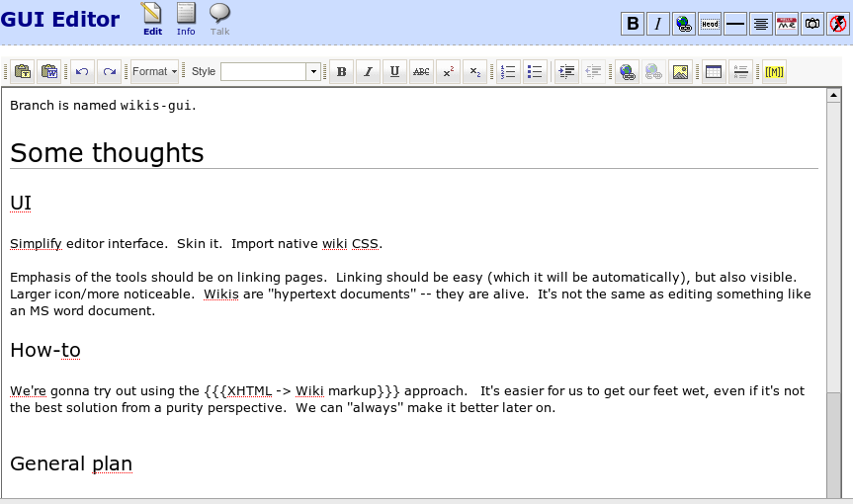853x504 pixels.
Task: Click the yellow [[M]] macro button
Action: (x=774, y=72)
